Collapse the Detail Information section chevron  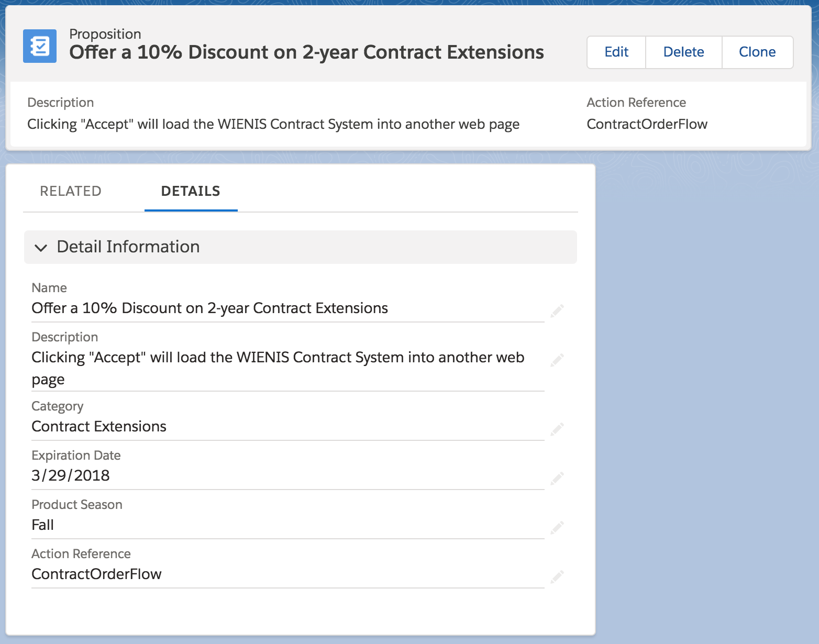pyautogui.click(x=41, y=247)
